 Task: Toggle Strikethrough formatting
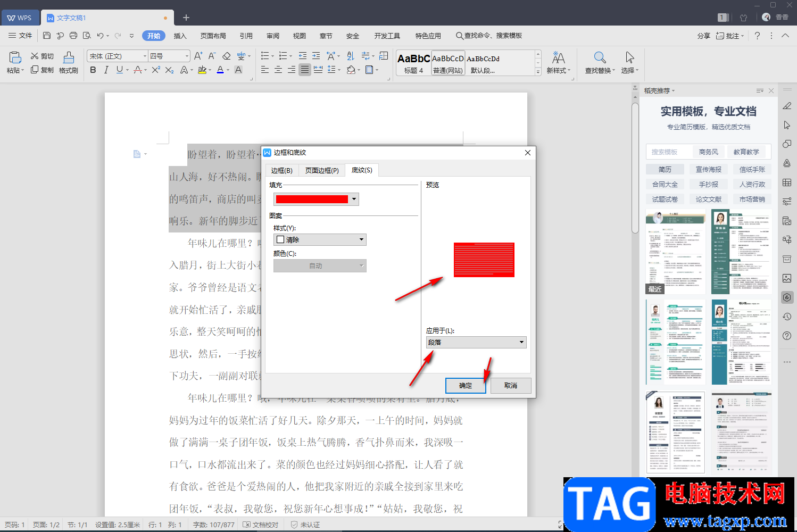pos(138,70)
